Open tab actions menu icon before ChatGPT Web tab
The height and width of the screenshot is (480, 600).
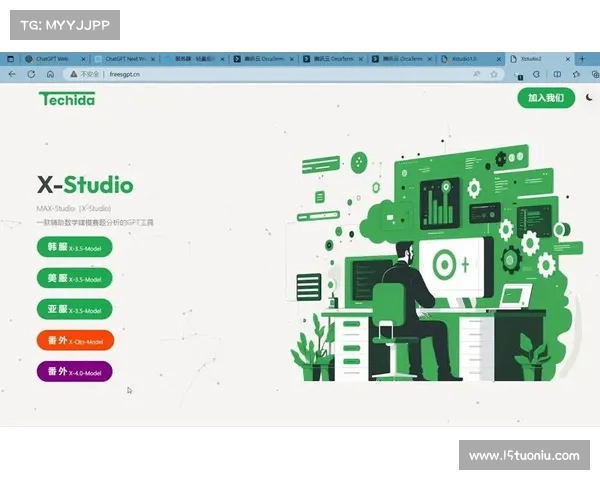[11, 59]
